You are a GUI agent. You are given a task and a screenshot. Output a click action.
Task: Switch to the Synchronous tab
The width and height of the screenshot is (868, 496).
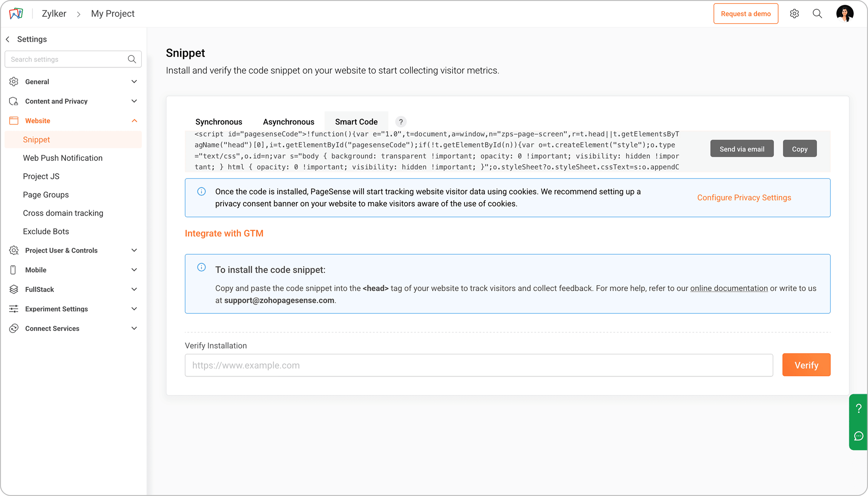point(219,122)
